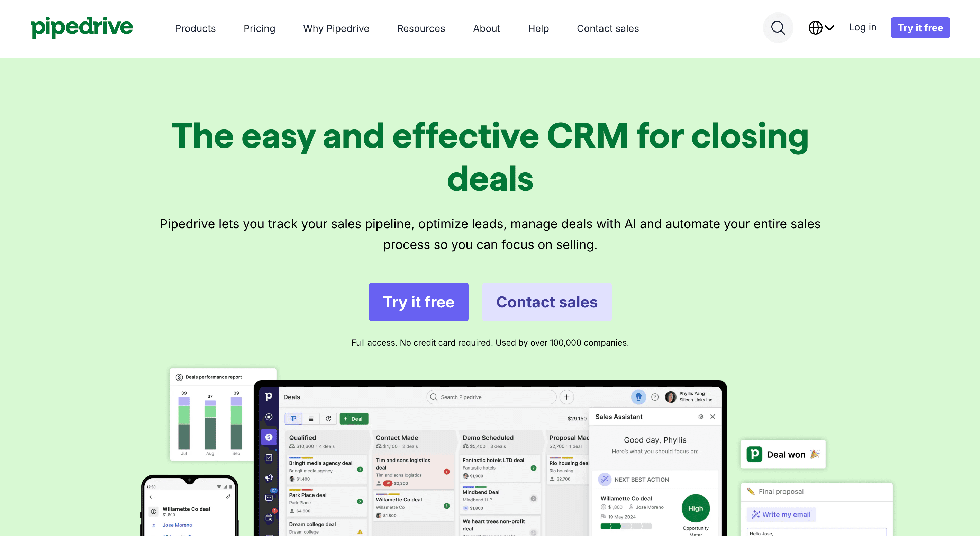Image resolution: width=980 pixels, height=536 pixels.
Task: Click the search icon in the navbar
Action: pos(778,28)
